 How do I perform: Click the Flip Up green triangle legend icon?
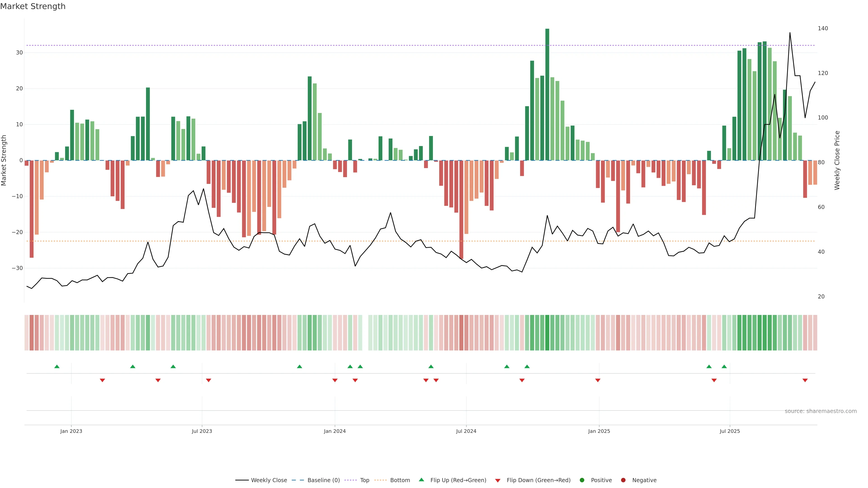(x=421, y=480)
